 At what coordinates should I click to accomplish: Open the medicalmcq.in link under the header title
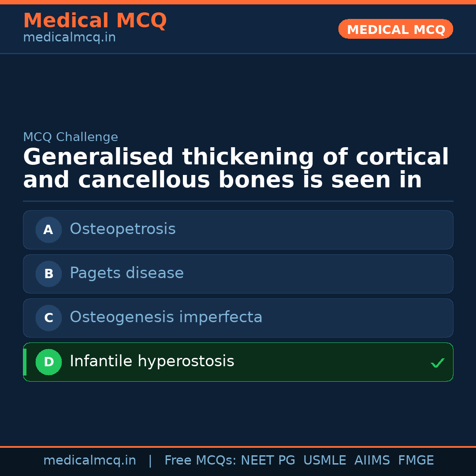[69, 38]
